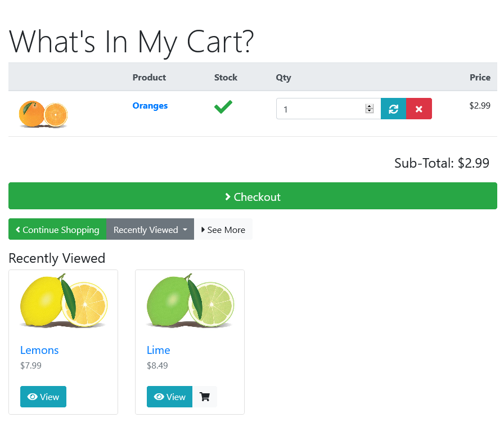Increase quantity using the stepper up arrow
Viewport: 504px width, 422px height.
pos(370,106)
